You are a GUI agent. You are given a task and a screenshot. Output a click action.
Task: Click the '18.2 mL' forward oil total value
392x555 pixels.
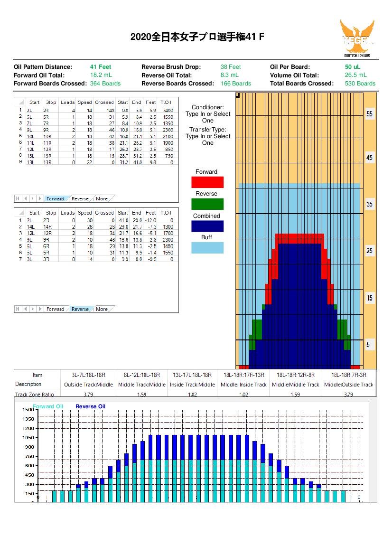pos(101,75)
